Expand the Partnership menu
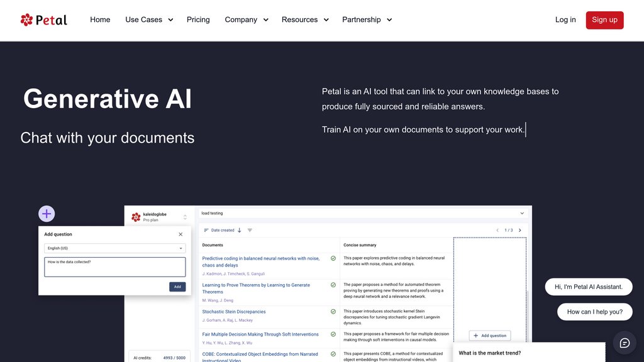 (367, 19)
